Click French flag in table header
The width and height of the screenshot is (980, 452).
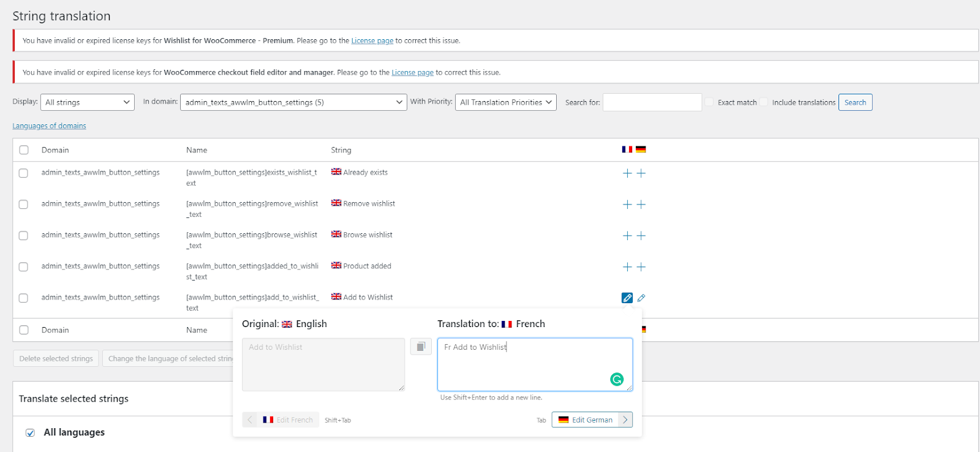point(627,149)
